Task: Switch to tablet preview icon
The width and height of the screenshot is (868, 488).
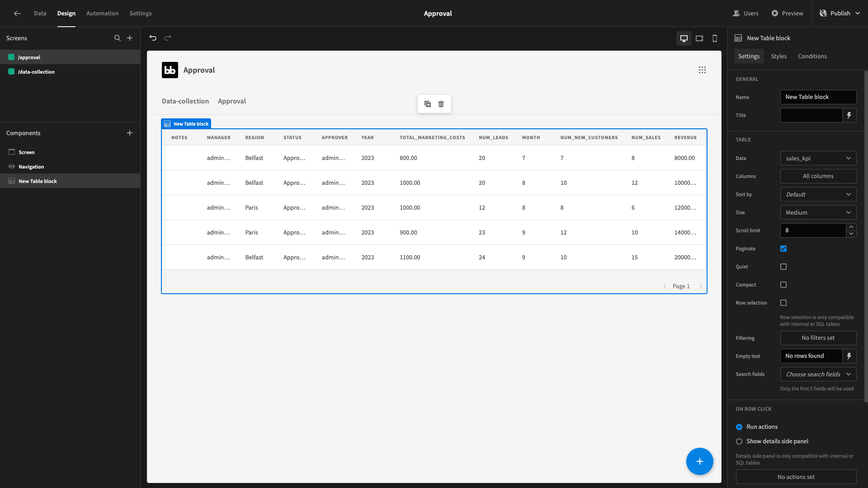Action: pyautogui.click(x=699, y=38)
